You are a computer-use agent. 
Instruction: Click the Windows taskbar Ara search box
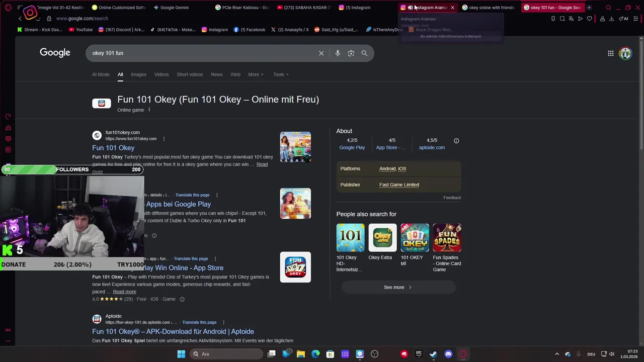pyautogui.click(x=226, y=354)
